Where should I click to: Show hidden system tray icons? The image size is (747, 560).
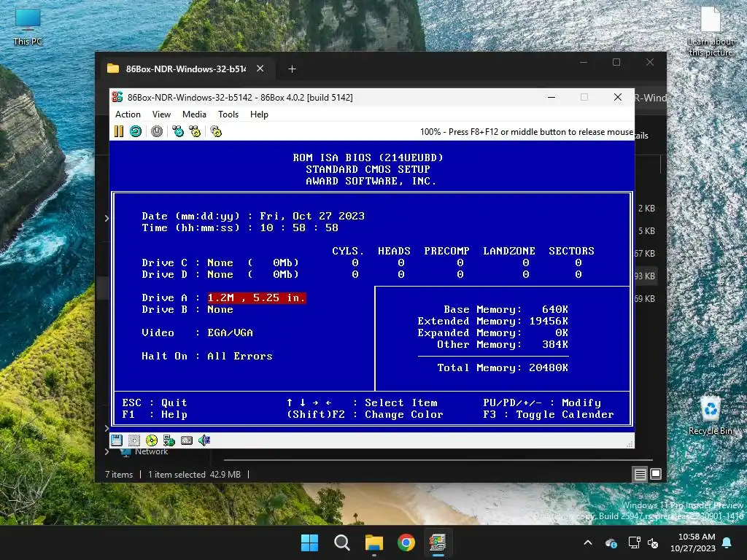[x=588, y=542]
